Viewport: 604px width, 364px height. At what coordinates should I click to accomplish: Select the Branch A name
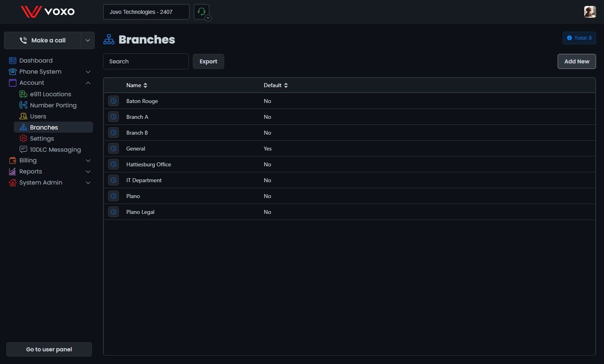click(137, 117)
